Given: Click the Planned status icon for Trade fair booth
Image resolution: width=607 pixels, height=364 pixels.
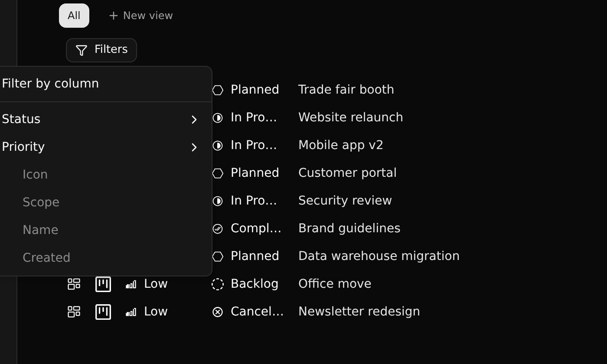Looking at the screenshot, I should point(218,90).
